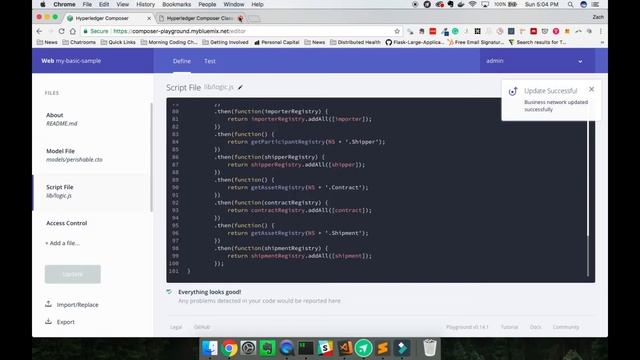
Task: Open the GitHub footer link
Action: (x=202, y=327)
